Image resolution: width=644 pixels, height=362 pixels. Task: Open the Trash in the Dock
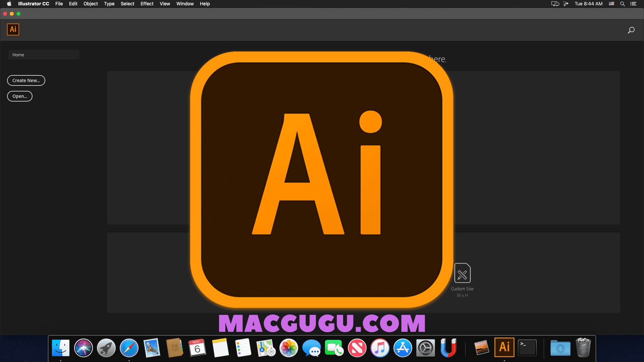point(583,348)
